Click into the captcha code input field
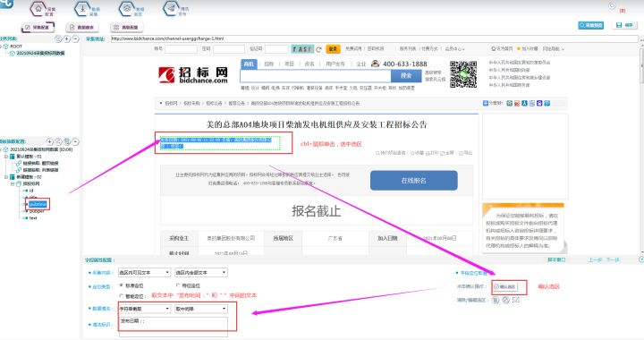This screenshot has width=644, height=340. 276,49
